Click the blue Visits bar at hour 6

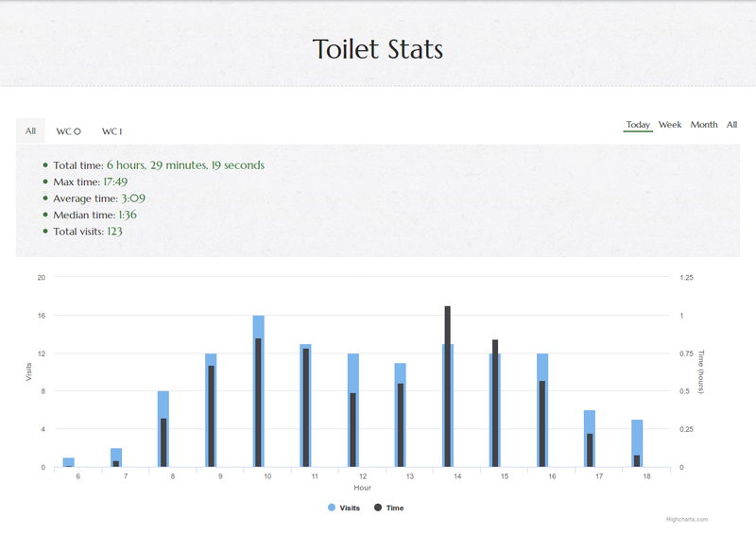click(68, 461)
